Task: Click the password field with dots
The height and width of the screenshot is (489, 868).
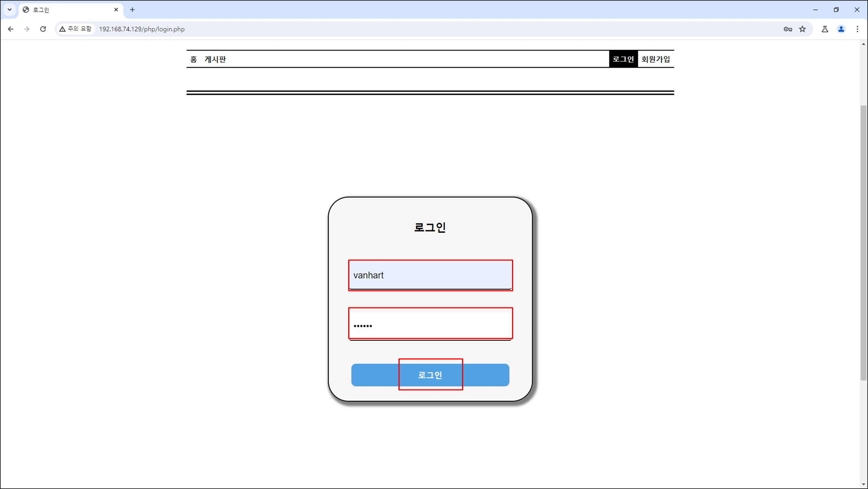Action: coord(430,326)
